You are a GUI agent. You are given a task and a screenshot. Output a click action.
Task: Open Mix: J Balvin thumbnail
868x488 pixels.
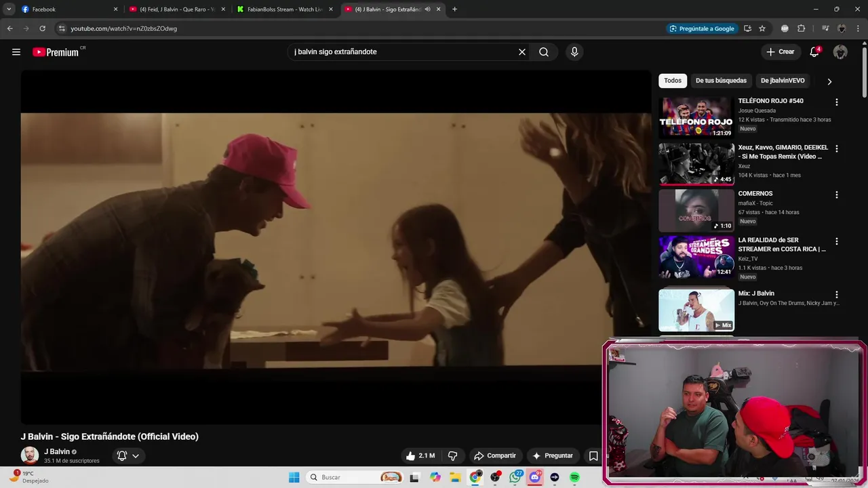click(x=696, y=310)
